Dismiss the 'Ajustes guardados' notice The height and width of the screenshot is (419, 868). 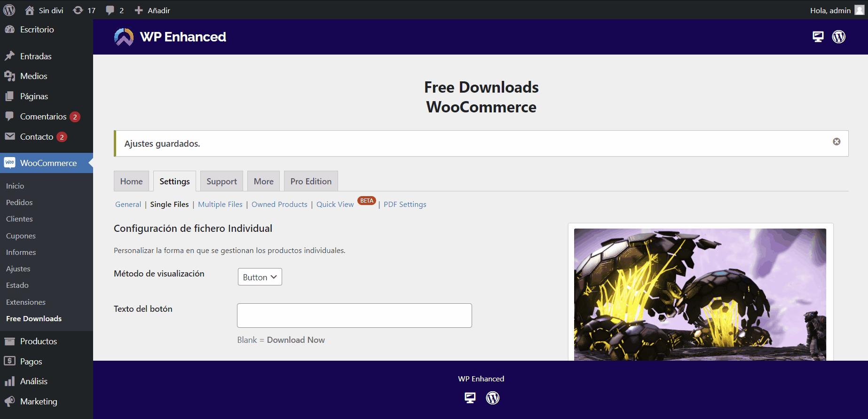836,142
